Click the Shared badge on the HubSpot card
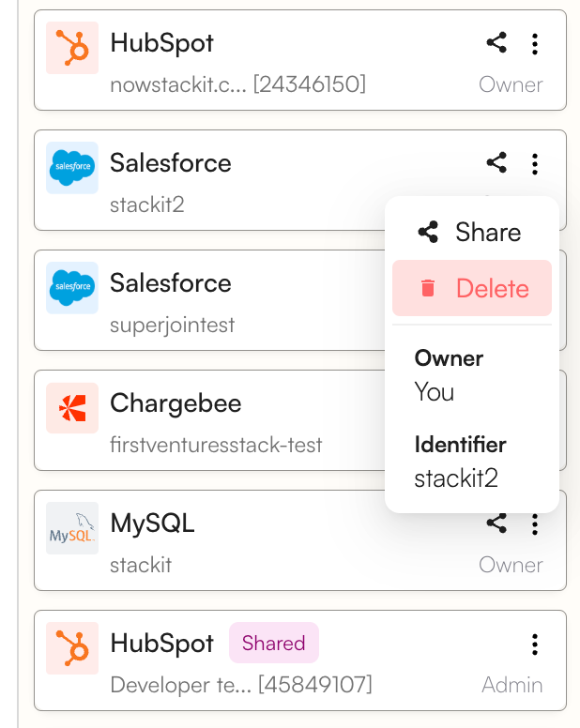Image resolution: width=580 pixels, height=728 pixels. [273, 643]
